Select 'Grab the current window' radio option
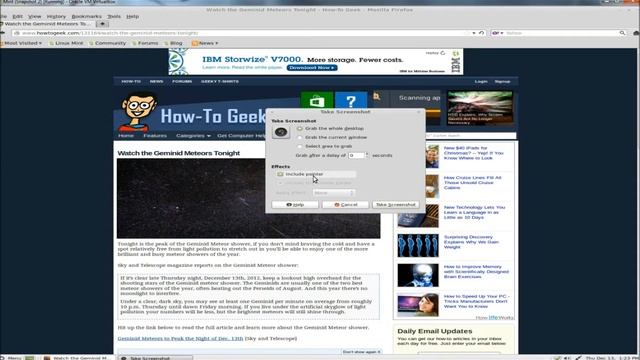Screen dimensions: 640x360 (x=332, y=137)
